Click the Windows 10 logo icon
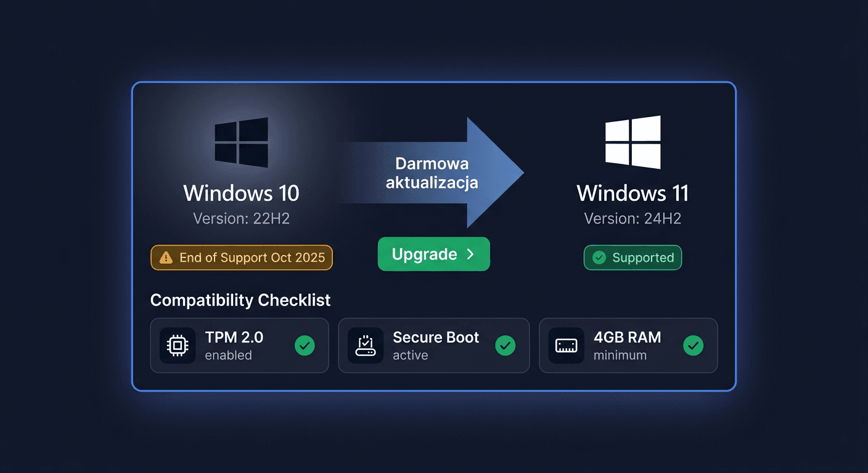This screenshot has height=473, width=868. pos(241,142)
